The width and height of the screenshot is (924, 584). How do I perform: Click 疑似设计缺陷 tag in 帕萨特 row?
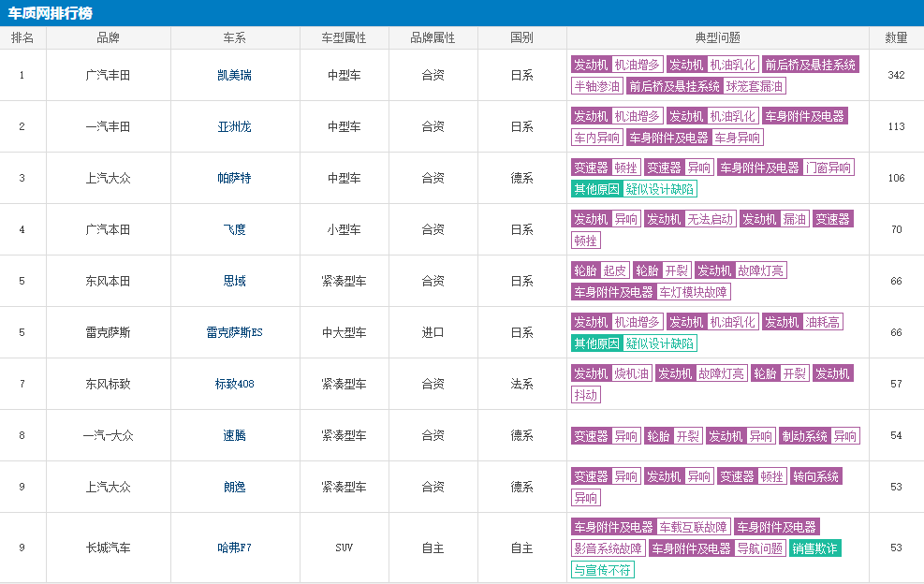click(659, 188)
